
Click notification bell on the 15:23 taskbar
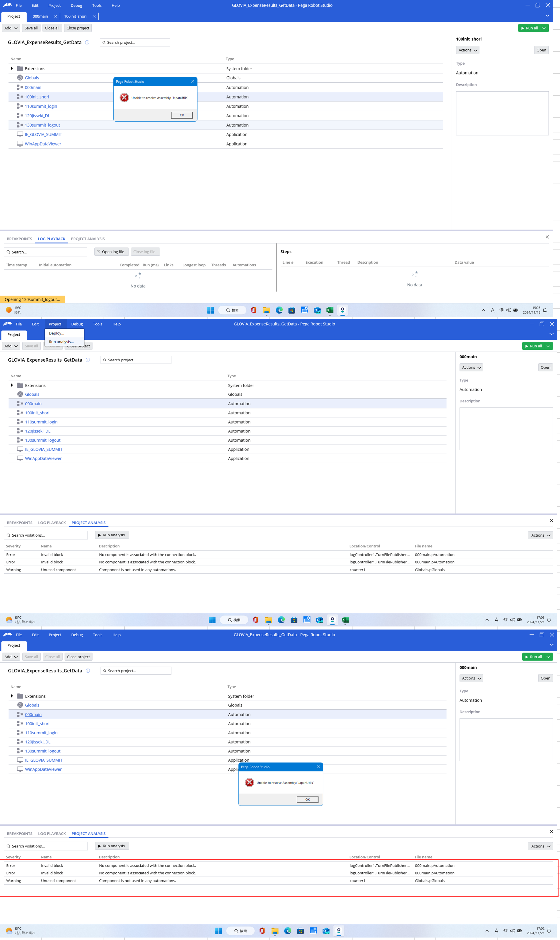click(545, 310)
